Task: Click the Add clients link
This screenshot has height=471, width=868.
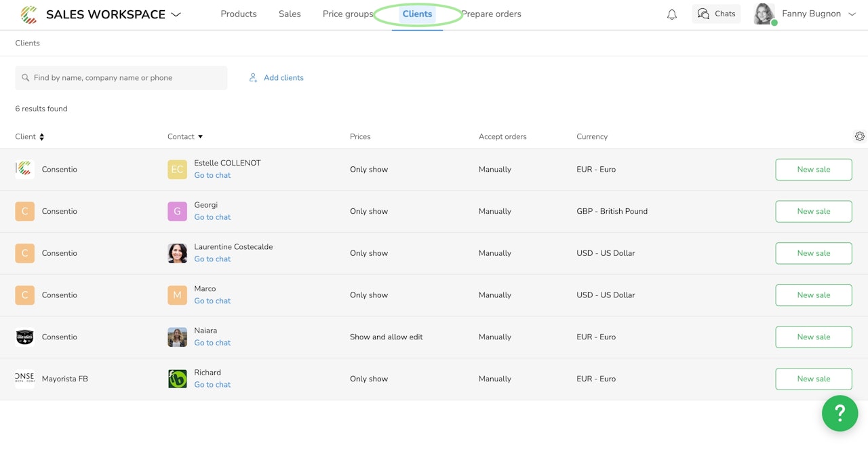Action: pos(277,77)
